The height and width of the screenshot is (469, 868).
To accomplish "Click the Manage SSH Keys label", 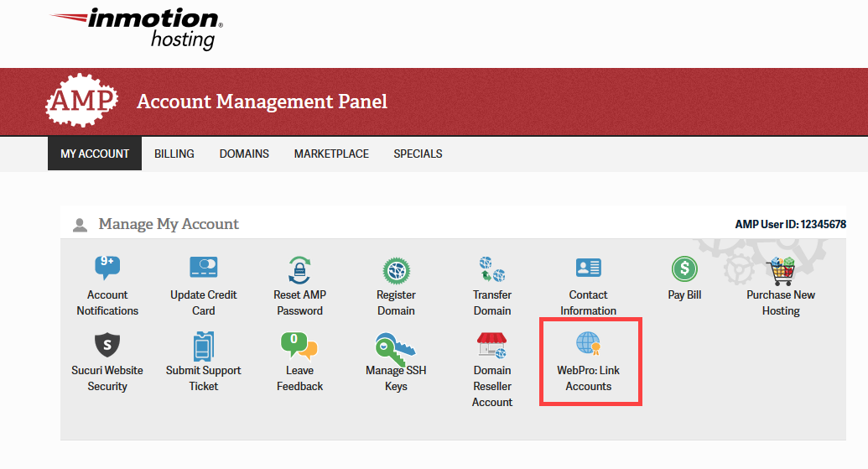I will click(x=396, y=378).
